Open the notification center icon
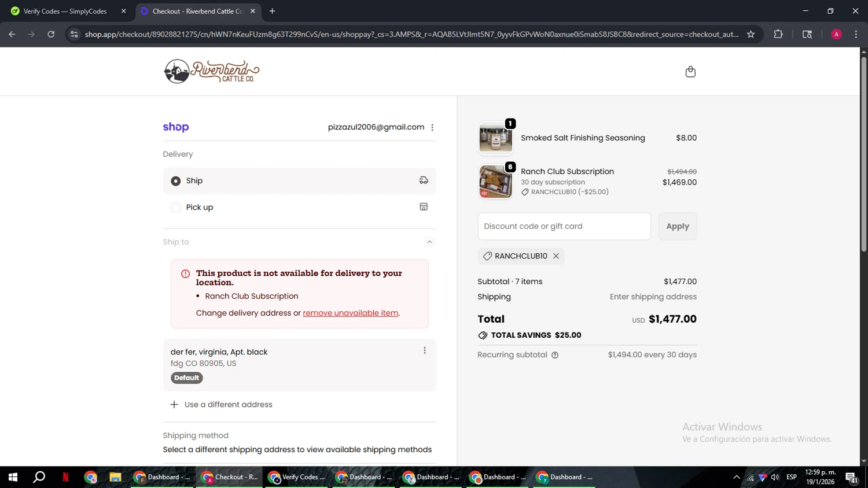The image size is (868, 488). (852, 477)
